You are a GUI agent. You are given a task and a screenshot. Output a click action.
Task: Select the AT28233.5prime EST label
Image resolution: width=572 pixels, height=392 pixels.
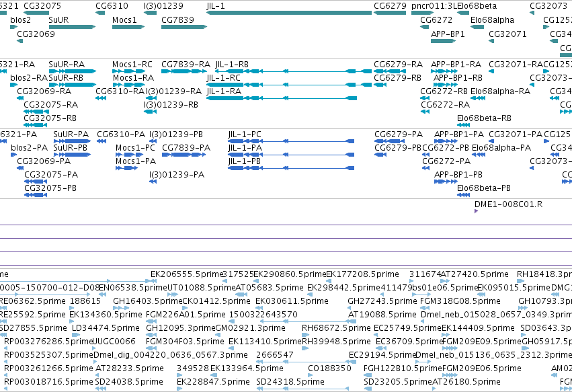click(x=130, y=368)
